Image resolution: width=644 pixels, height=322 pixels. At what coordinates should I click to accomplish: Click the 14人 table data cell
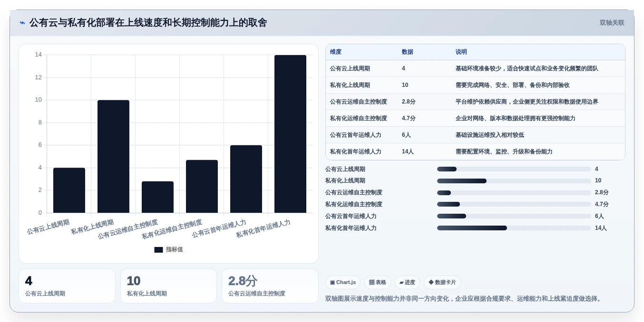point(408,152)
